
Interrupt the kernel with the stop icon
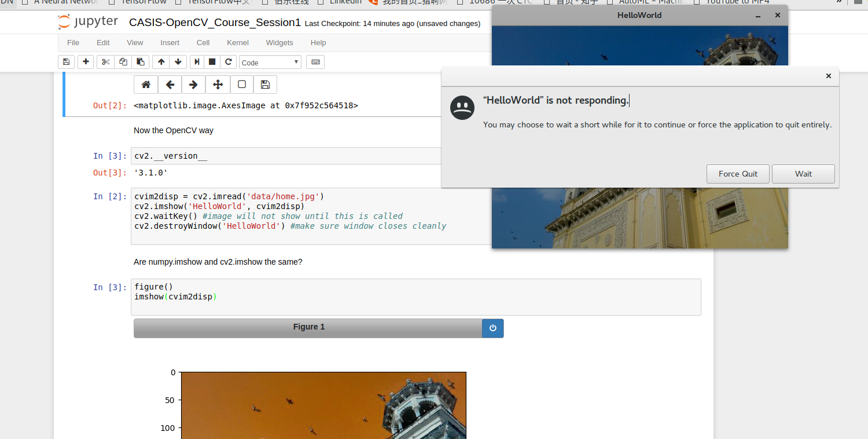pyautogui.click(x=212, y=62)
